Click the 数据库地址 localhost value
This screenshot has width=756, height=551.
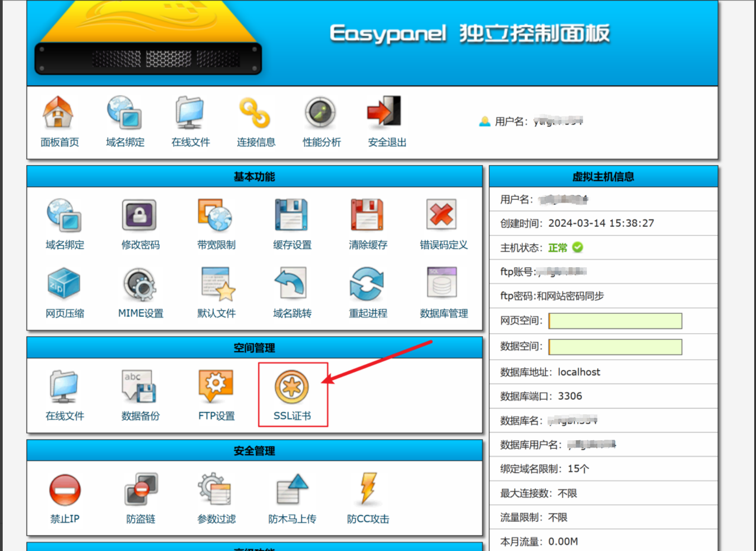click(579, 372)
